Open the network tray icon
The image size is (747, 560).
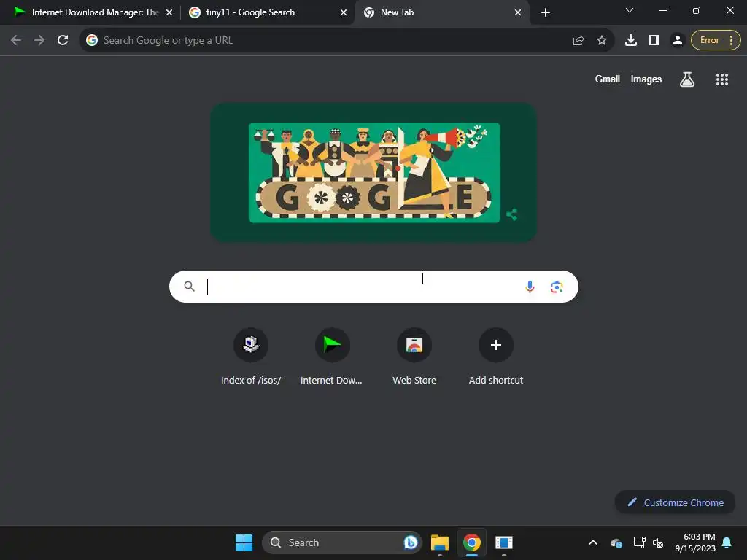tap(639, 542)
